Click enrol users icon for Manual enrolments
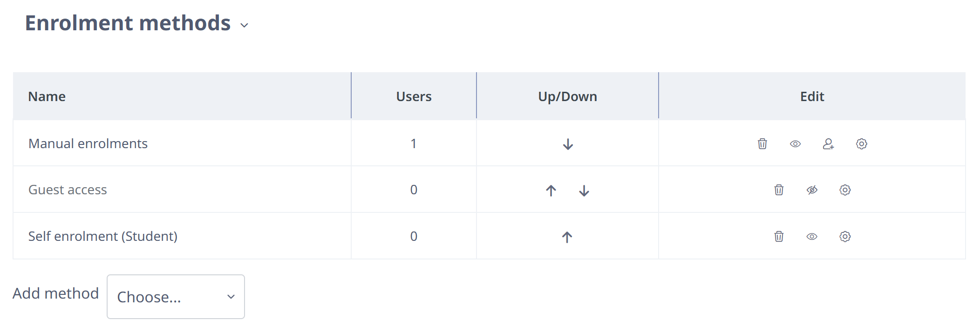The width and height of the screenshot is (980, 327). (x=828, y=143)
